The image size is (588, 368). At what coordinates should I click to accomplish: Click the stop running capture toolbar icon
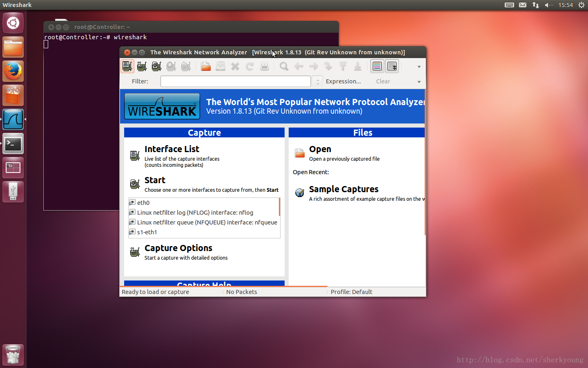coord(171,66)
